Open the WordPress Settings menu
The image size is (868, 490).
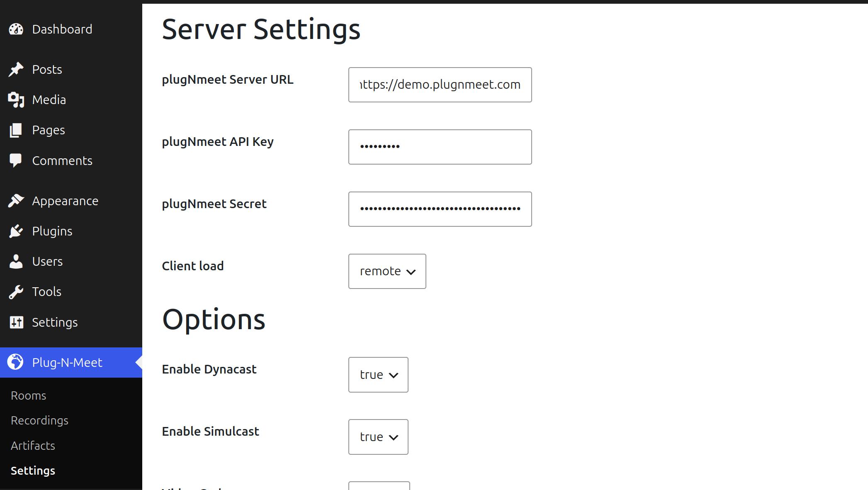pos(71,322)
